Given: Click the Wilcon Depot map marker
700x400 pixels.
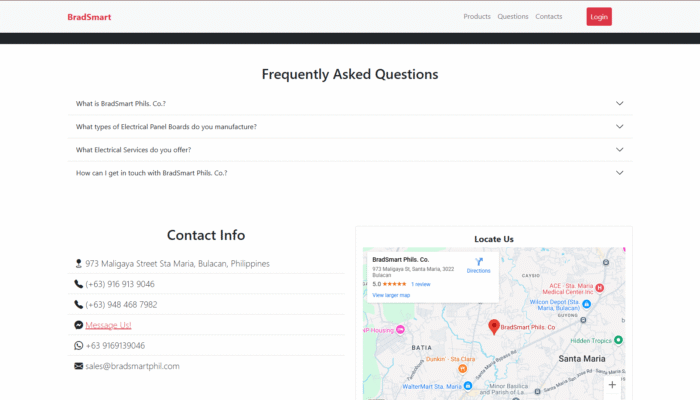Looking at the screenshot, I should pyautogui.click(x=587, y=304).
